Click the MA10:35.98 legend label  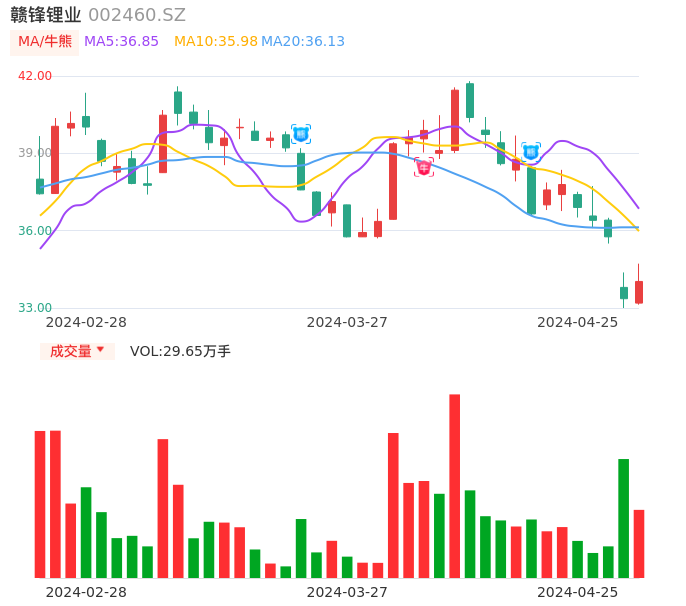[216, 41]
